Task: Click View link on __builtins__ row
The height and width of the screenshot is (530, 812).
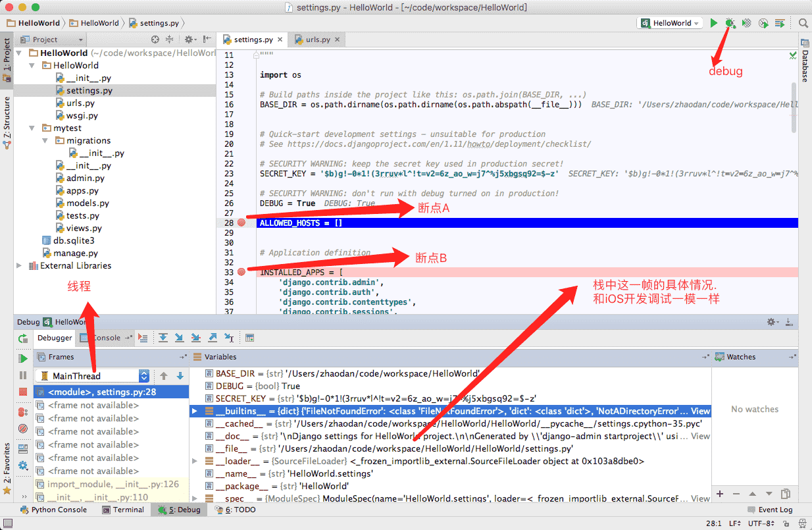Action: (700, 411)
